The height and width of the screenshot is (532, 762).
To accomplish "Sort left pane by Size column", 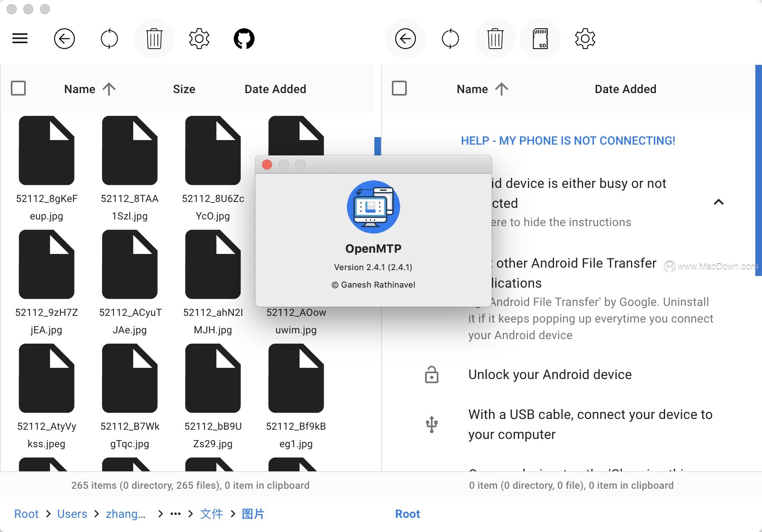I will pyautogui.click(x=184, y=89).
